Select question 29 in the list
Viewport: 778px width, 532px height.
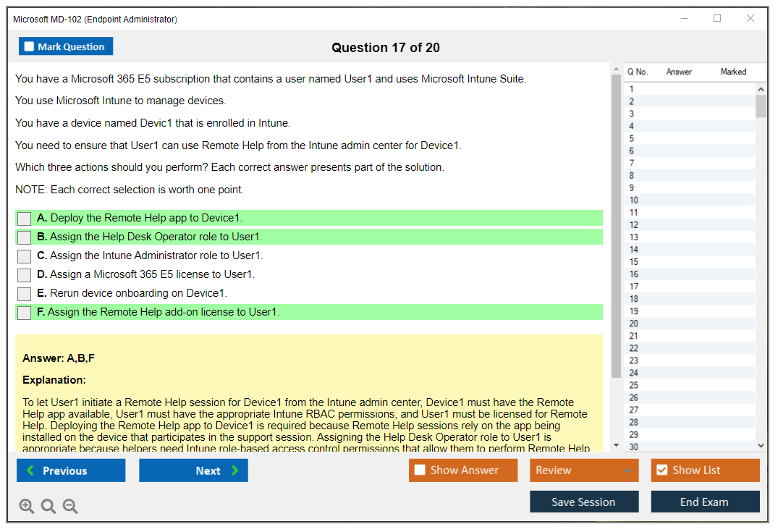click(690, 435)
